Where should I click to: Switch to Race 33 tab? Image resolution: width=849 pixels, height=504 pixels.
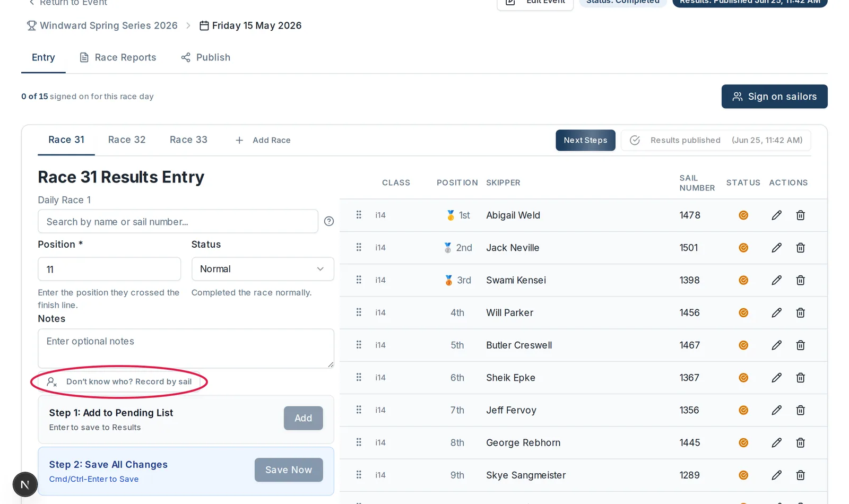(188, 140)
